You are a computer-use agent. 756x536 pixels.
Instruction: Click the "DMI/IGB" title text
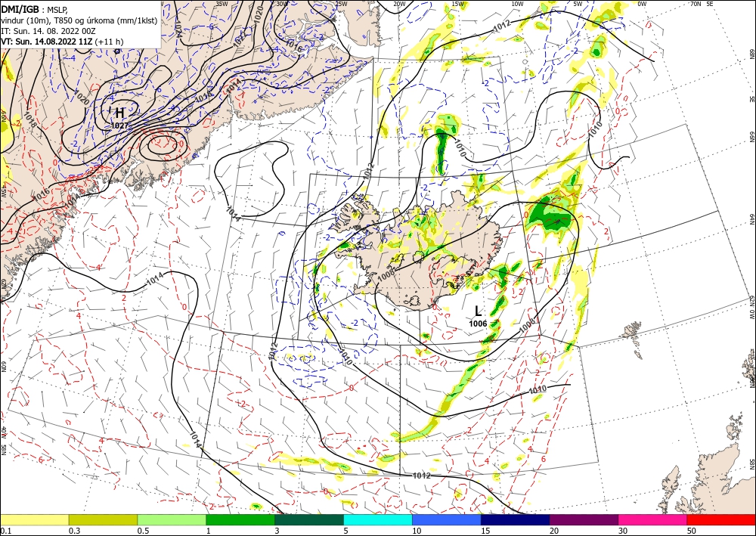coord(20,8)
